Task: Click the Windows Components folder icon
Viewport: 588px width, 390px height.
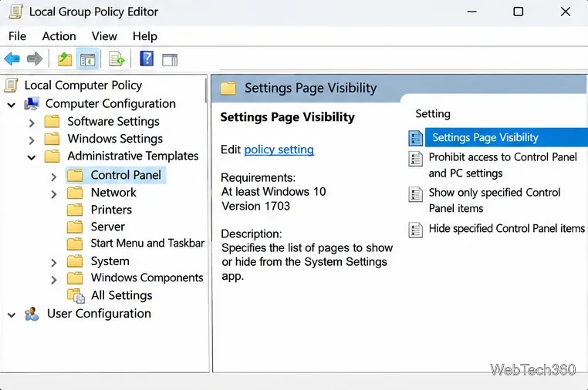Action: point(75,278)
